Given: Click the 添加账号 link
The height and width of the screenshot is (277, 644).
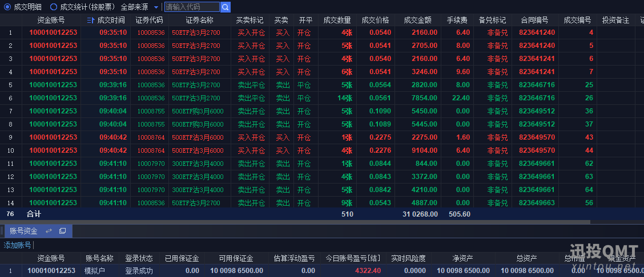Looking at the screenshot, I should [x=17, y=245].
